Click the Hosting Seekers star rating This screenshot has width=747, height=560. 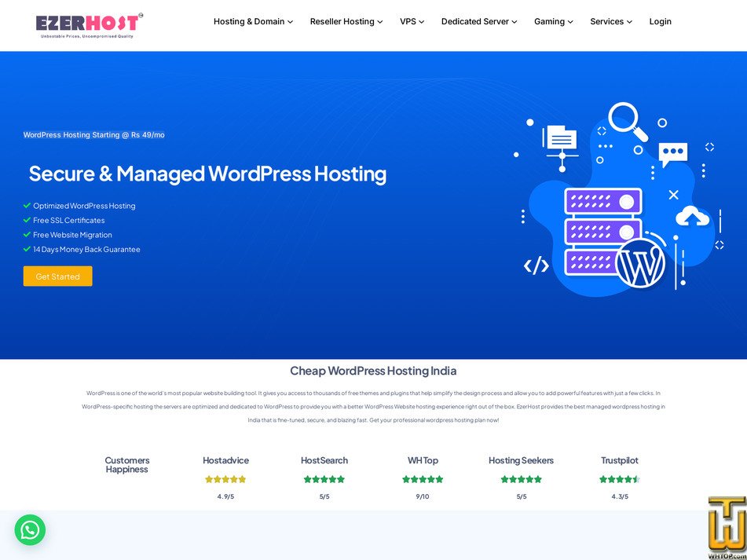point(521,478)
